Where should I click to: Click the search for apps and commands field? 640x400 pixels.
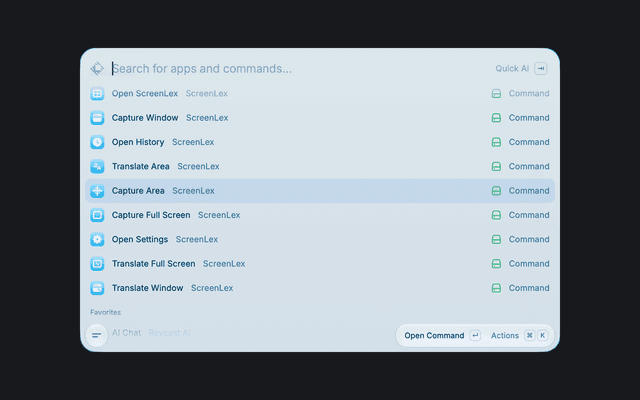(x=300, y=69)
